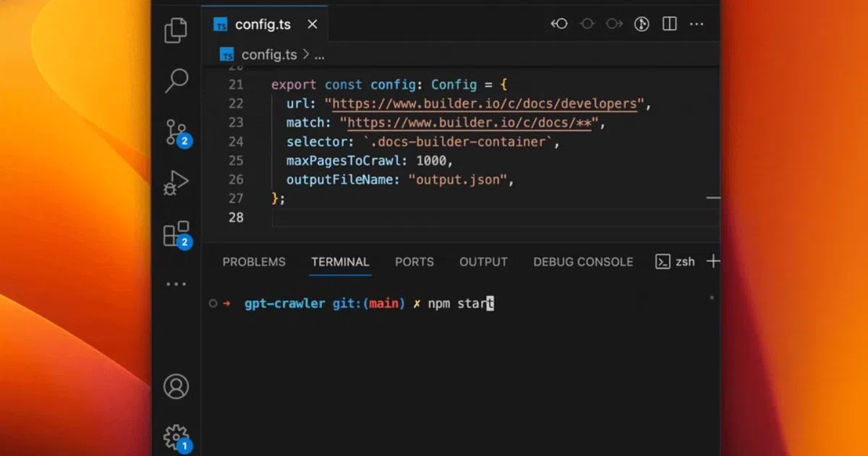Click the "output.json" string on line 26
The height and width of the screenshot is (456, 868).
(x=457, y=180)
